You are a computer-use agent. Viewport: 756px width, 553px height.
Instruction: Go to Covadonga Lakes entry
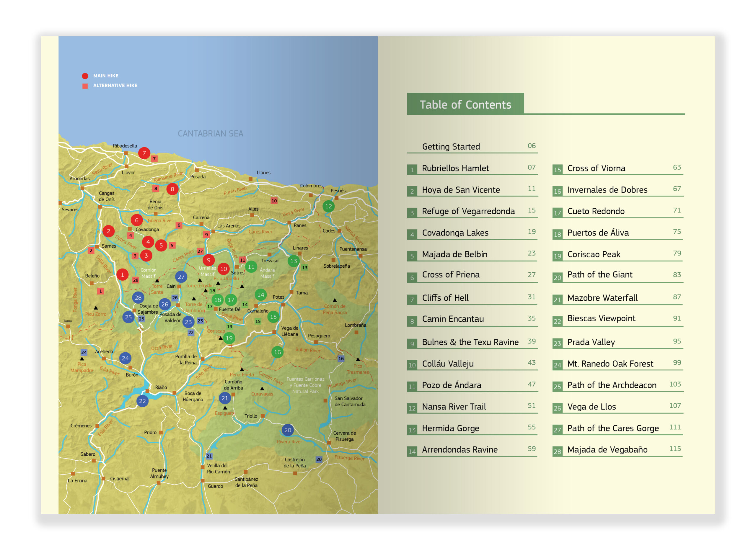(472, 233)
